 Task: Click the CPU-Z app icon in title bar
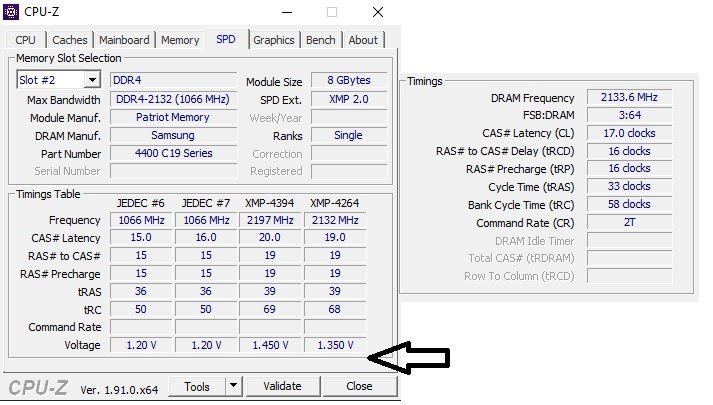click(11, 12)
